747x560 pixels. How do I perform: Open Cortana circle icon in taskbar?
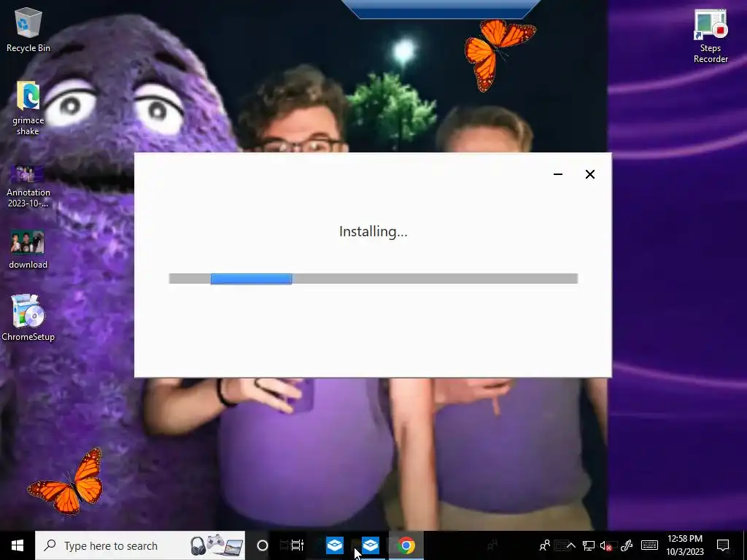tap(262, 545)
